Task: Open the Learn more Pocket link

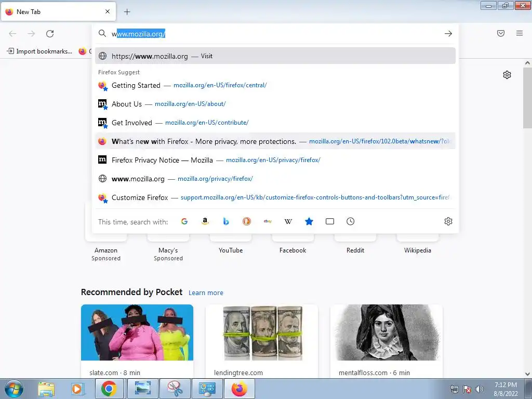Action: pos(206,293)
